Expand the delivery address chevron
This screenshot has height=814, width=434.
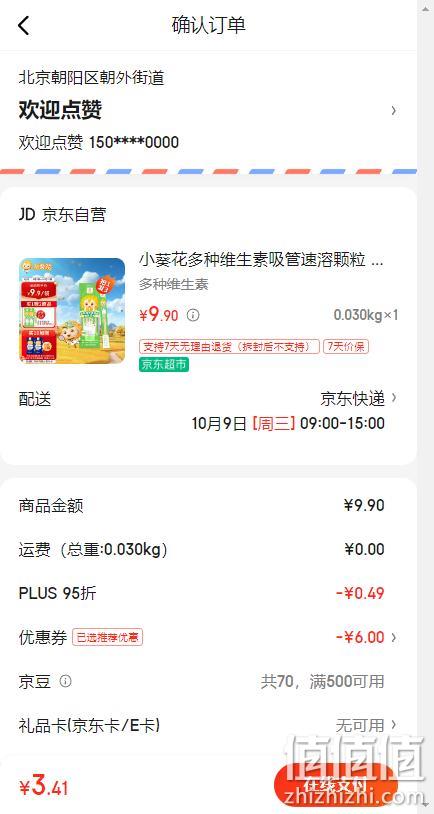pyautogui.click(x=394, y=111)
